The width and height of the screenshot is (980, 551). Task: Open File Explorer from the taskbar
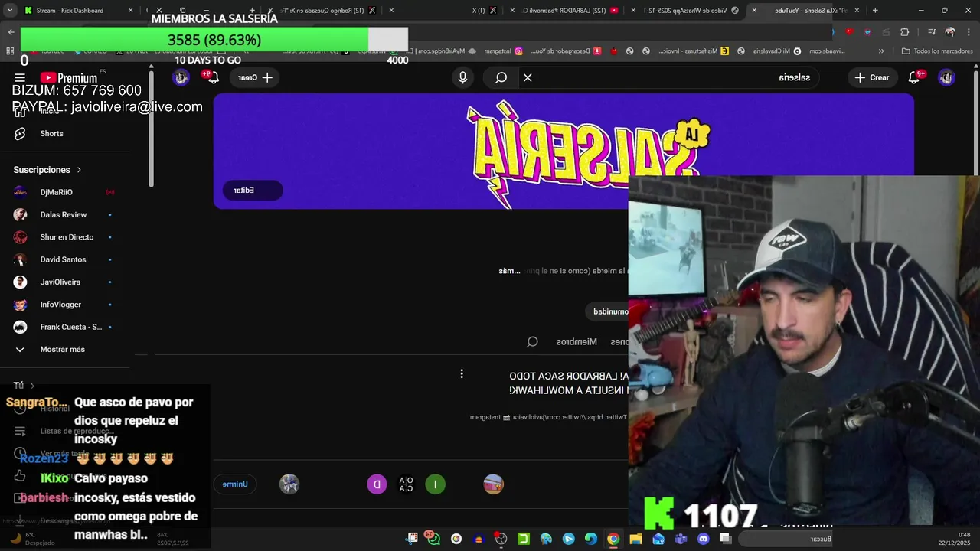(635, 539)
